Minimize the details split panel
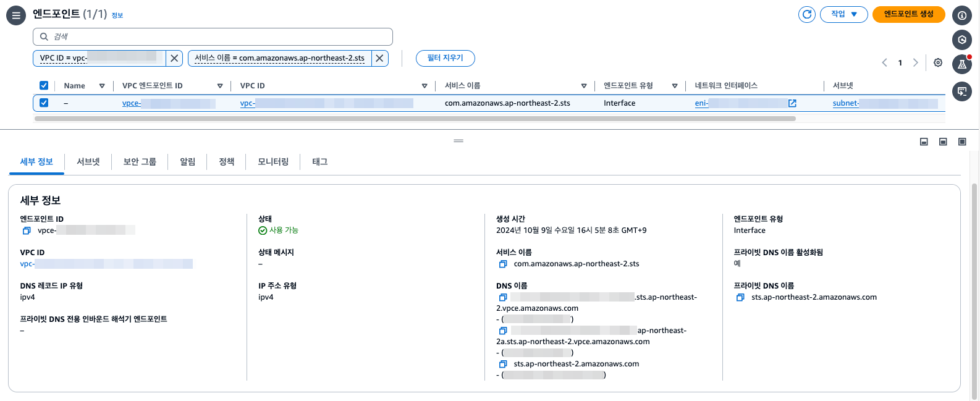Viewport: 980px width, 401px height. tap(924, 141)
